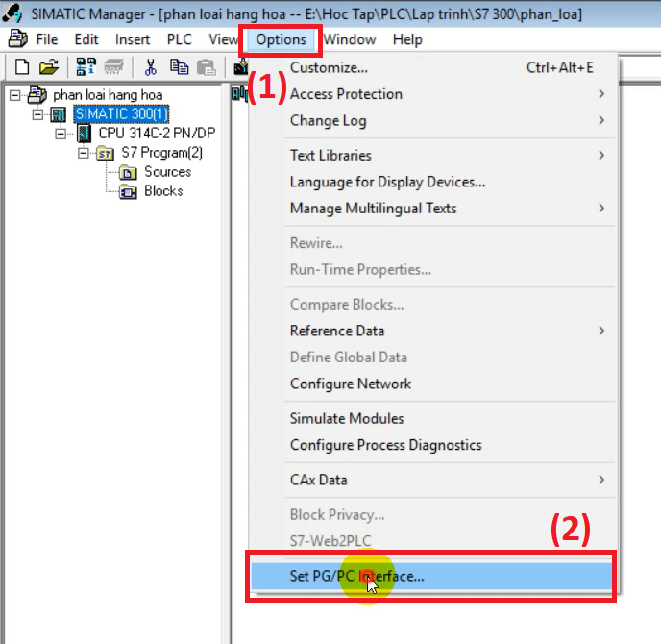
Task: Select Simulate Modules menu entry
Action: tap(433, 418)
